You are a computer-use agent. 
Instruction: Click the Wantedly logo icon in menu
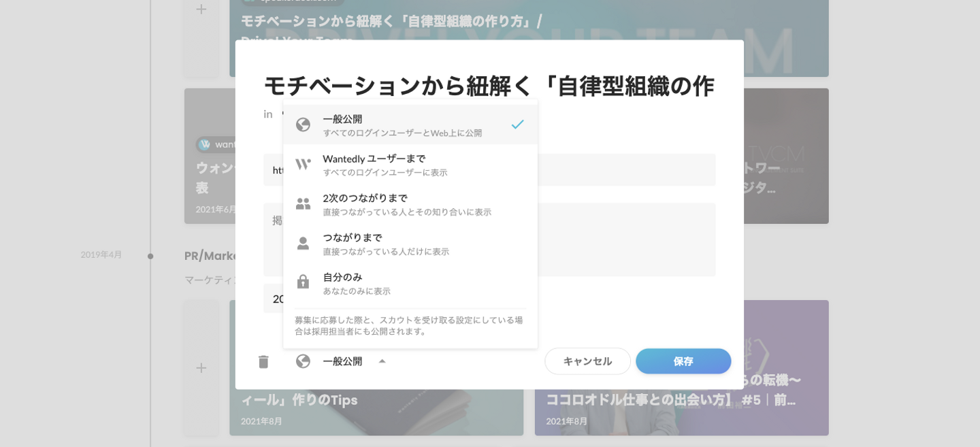coord(303,164)
